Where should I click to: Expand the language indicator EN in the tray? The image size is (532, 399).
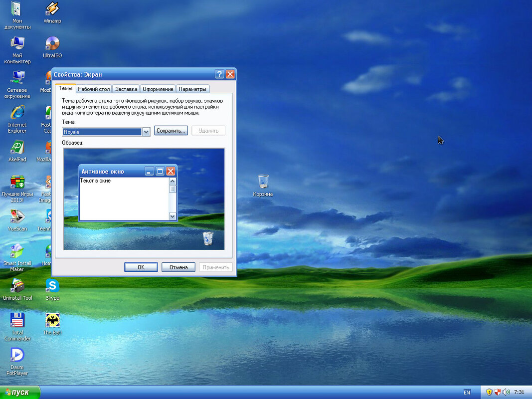point(467,392)
